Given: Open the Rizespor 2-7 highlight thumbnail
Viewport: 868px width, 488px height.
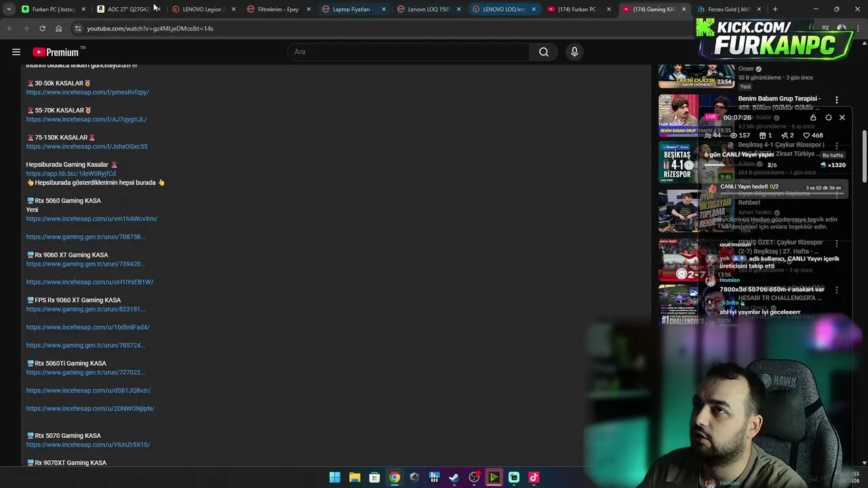Looking at the screenshot, I should pyautogui.click(x=696, y=260).
